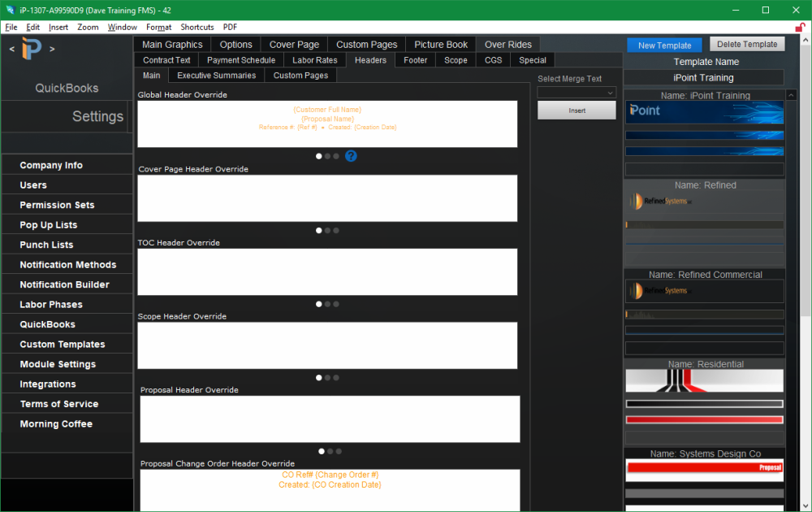Click the application icon in the title bar
Image resolution: width=812 pixels, height=512 pixels.
[x=8, y=9]
